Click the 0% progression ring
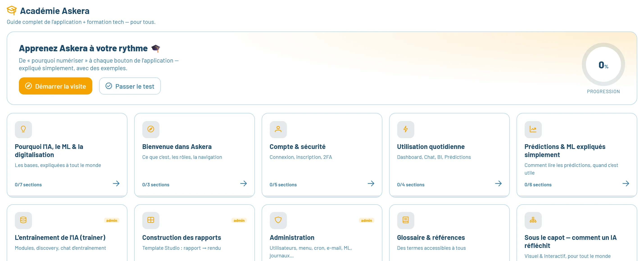The image size is (644, 261). click(x=603, y=64)
